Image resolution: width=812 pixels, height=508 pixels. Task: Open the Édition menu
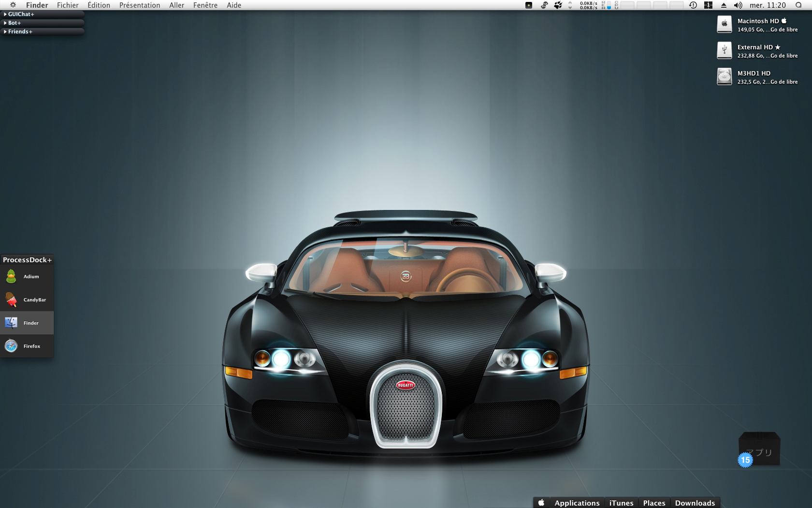click(x=99, y=5)
